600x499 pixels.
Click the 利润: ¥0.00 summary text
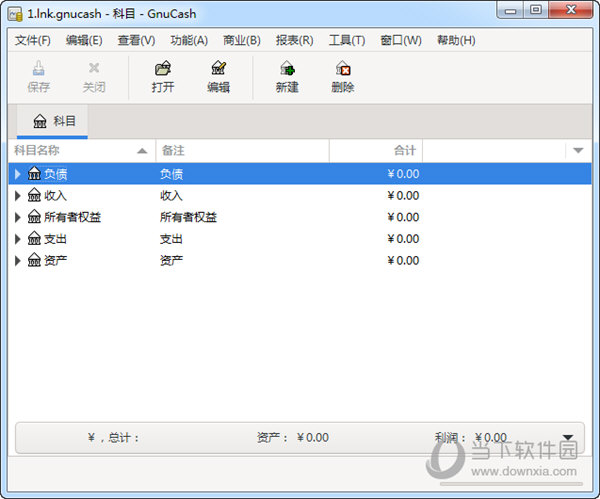coord(470,437)
